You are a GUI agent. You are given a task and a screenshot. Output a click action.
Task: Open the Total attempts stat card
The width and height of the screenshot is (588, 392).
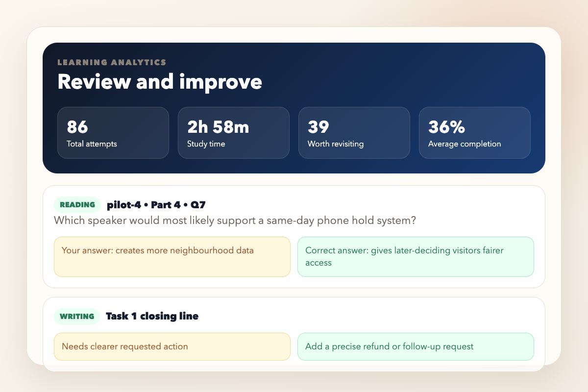pos(113,133)
